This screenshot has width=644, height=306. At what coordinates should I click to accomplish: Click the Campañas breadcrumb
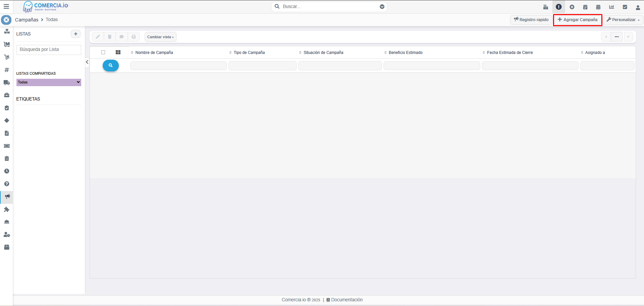coord(27,20)
